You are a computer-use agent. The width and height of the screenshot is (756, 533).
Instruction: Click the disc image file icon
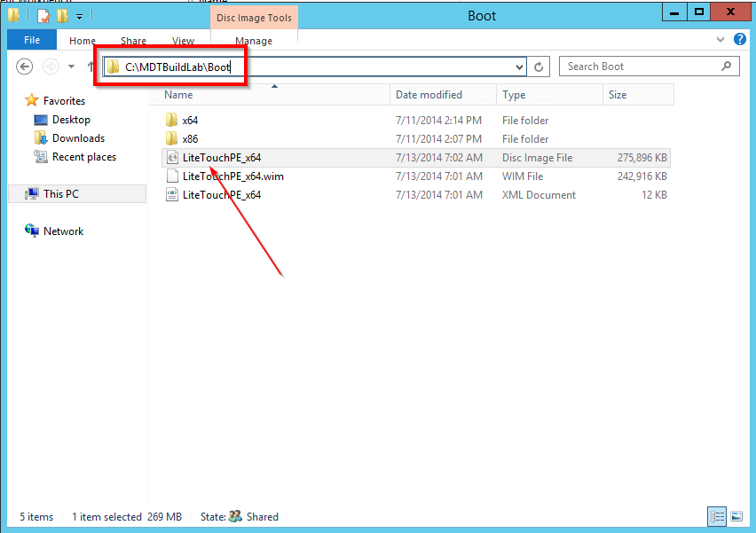coord(172,157)
